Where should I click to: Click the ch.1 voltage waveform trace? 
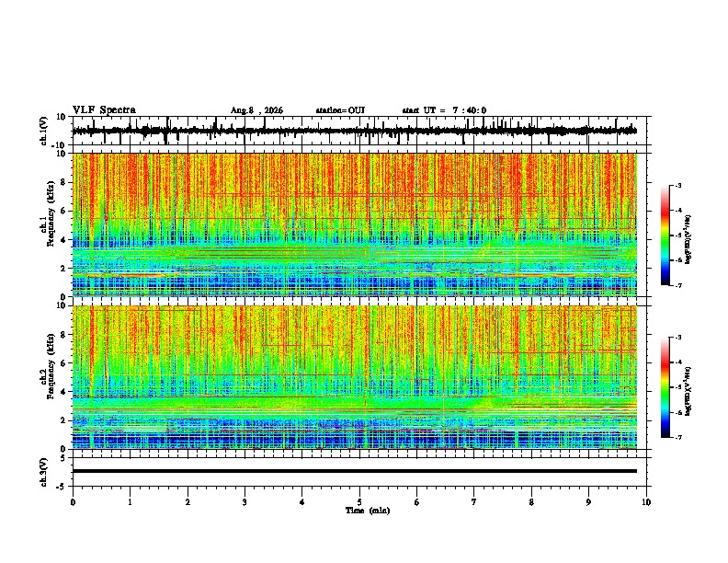[x=355, y=131]
